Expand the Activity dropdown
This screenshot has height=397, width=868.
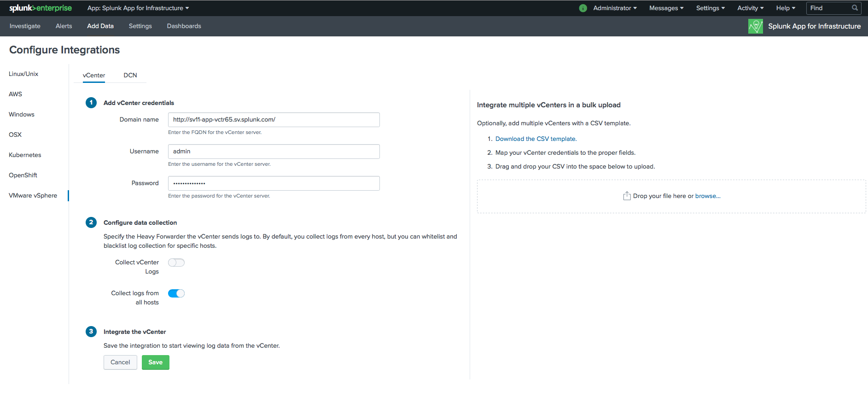(750, 8)
